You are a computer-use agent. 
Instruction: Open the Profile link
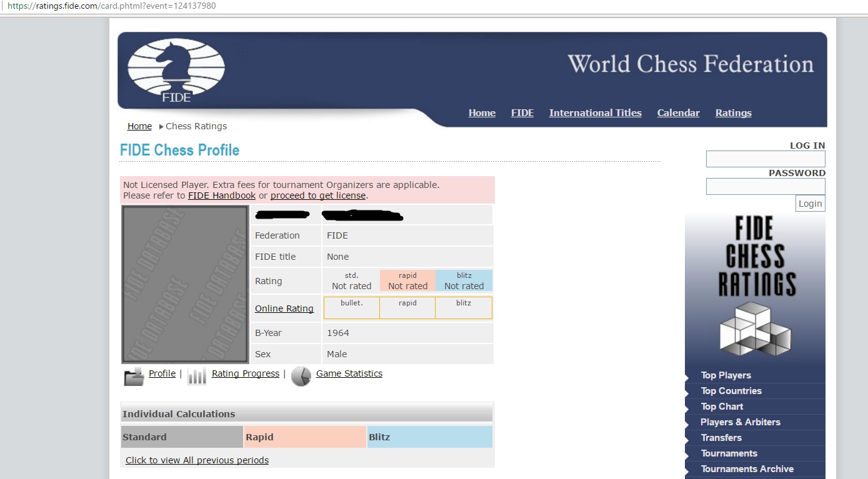tap(162, 373)
